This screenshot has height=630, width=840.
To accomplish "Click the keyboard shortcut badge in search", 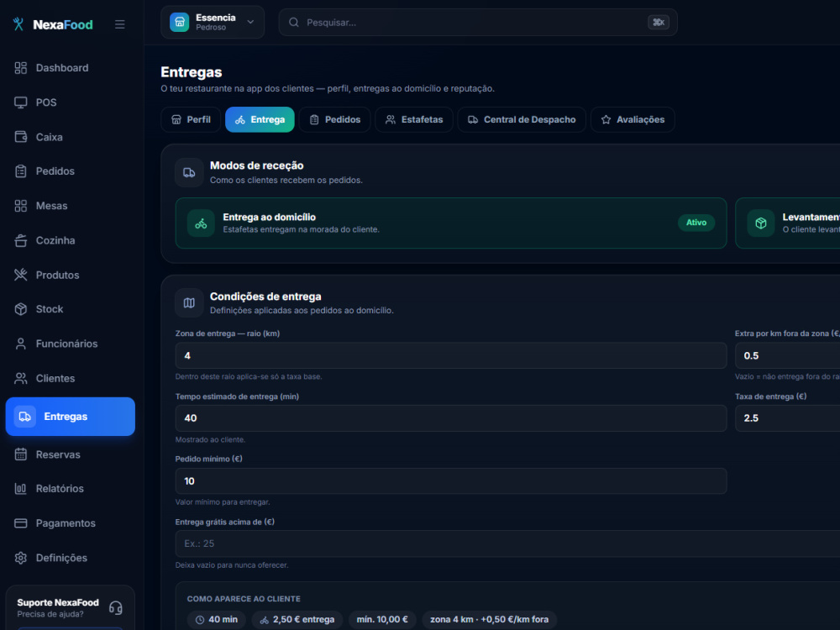I will point(659,23).
